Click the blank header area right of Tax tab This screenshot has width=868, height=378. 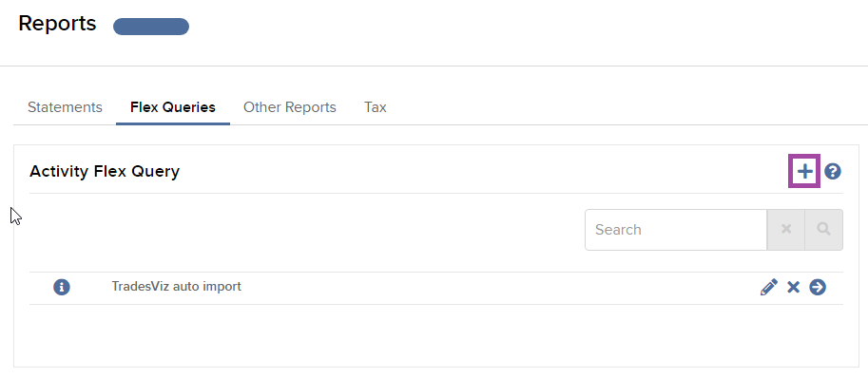click(x=626, y=107)
